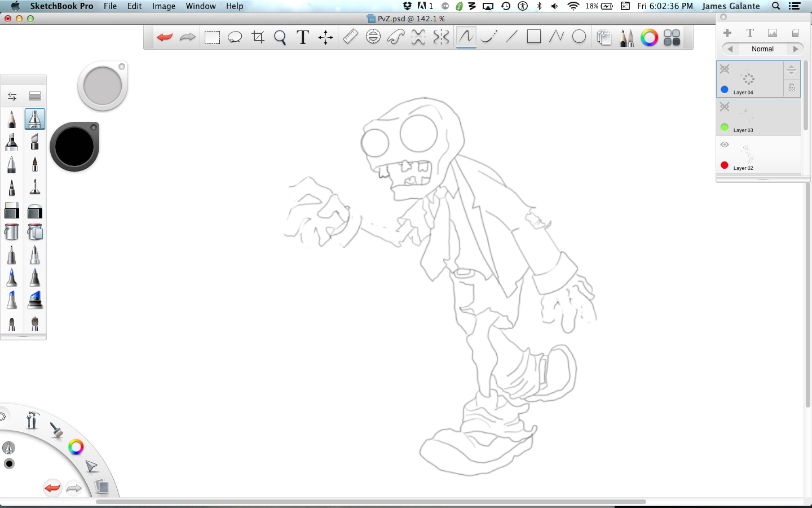
Task: Open the color wheel in corner lagoon
Action: point(76,448)
